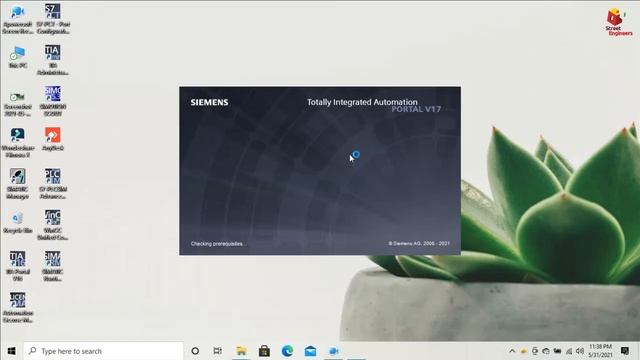Open the S7-PLCSIM Advanced desktop shortcut
The image size is (640, 360).
pos(53,184)
